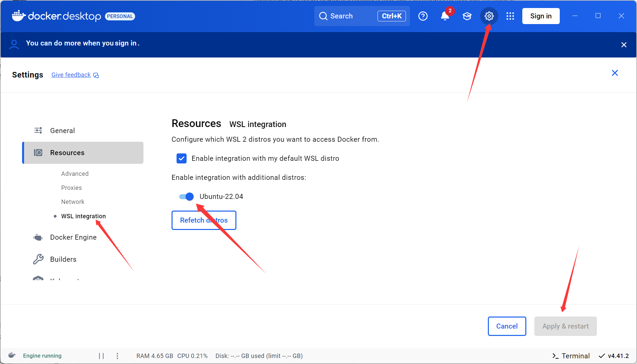The width and height of the screenshot is (637, 364).
Task: Click the Resources disk icon
Action: [x=38, y=153]
